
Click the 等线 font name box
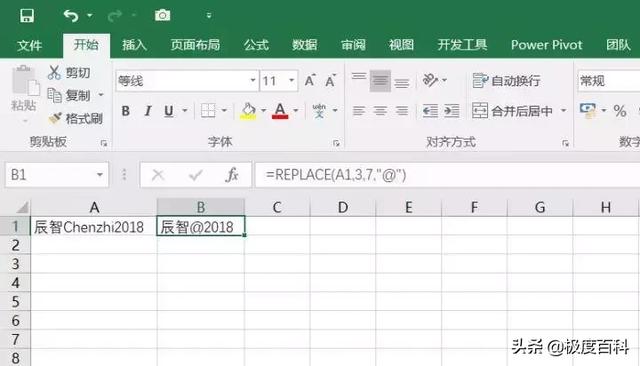coord(182,81)
